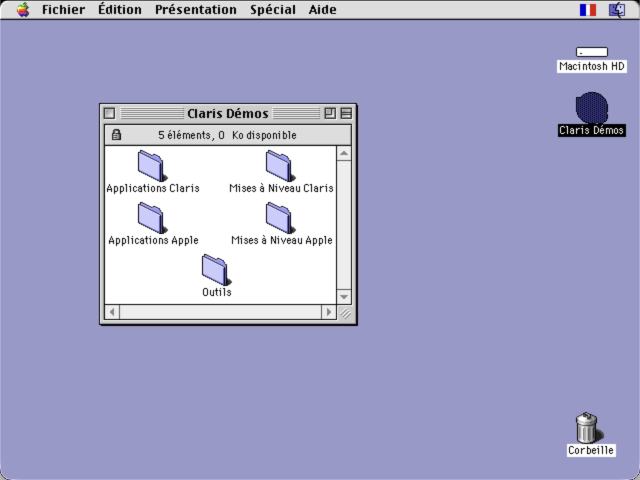
Task: Open the Apple menu icon
Action: click(x=23, y=9)
